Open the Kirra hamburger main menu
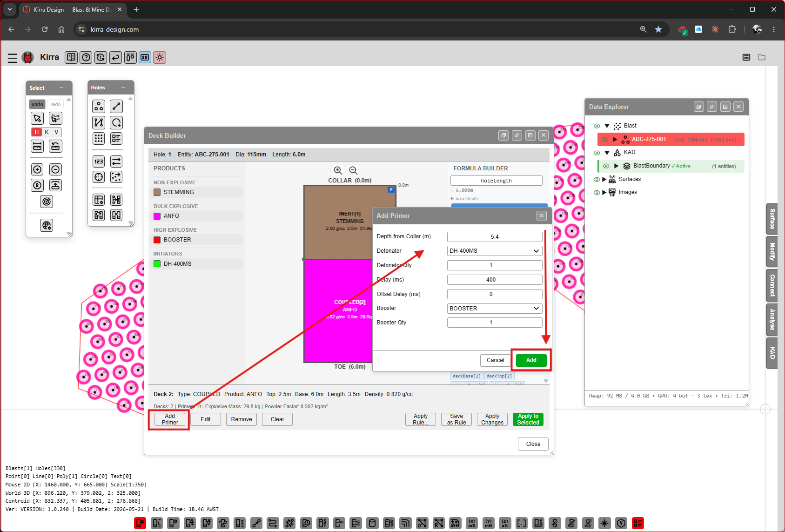 click(x=13, y=58)
